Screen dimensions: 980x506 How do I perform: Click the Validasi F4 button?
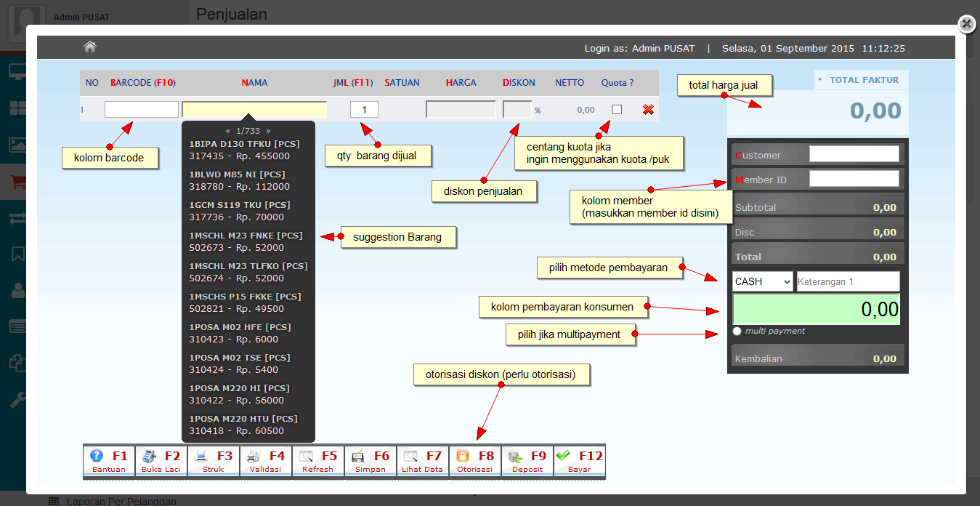pyautogui.click(x=266, y=461)
